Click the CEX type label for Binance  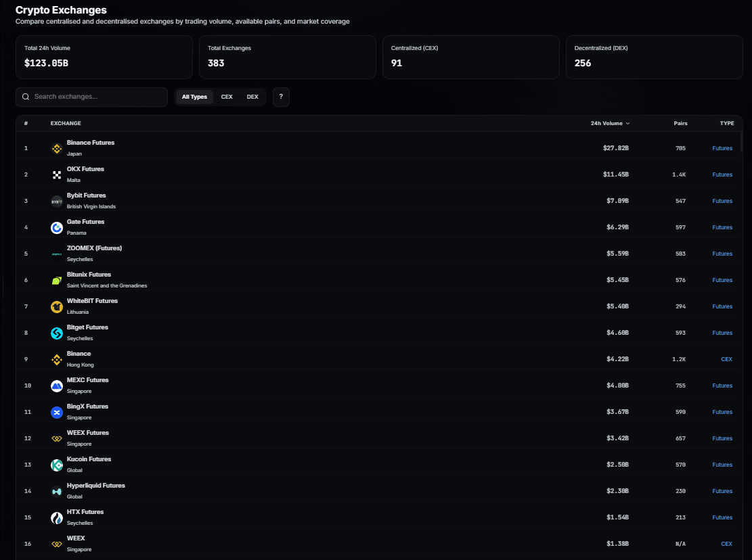click(x=726, y=359)
